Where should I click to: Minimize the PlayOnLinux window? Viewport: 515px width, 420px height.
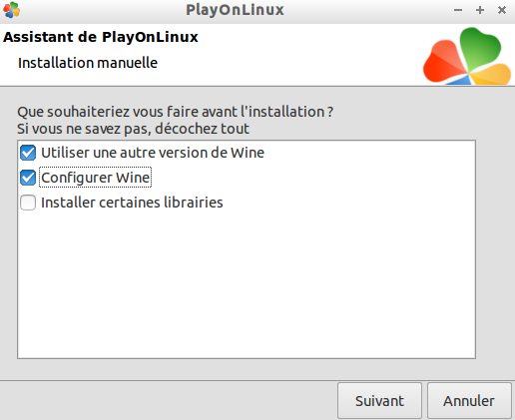458,10
